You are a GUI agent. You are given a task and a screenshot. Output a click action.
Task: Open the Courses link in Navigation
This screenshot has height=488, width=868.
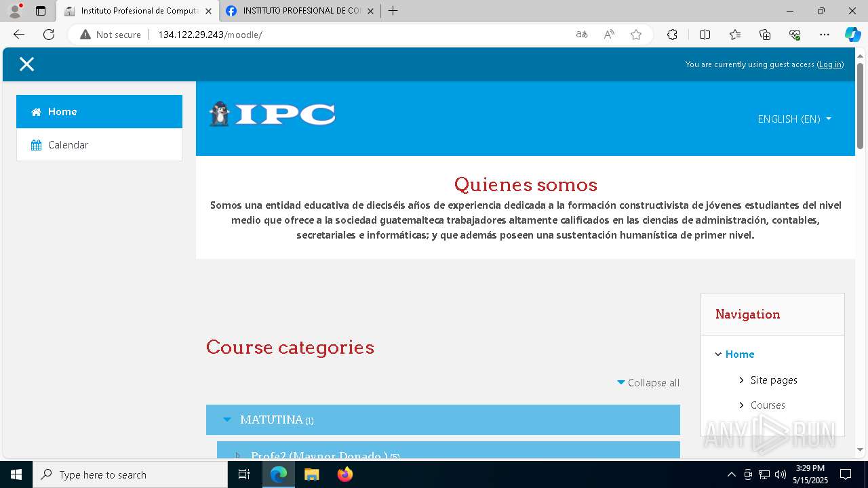(x=768, y=405)
